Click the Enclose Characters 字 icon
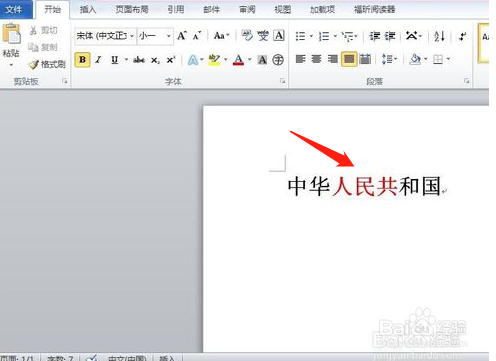This screenshot has height=361, width=496. click(x=278, y=60)
